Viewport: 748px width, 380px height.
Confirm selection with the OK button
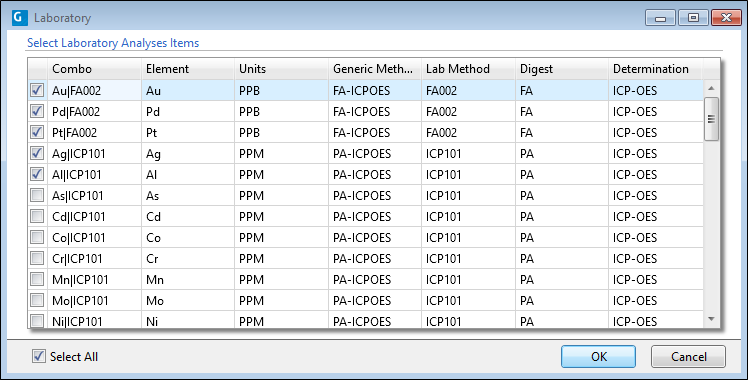click(598, 357)
